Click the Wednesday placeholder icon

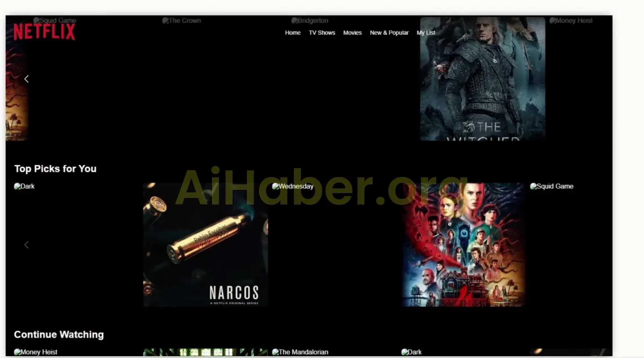pyautogui.click(x=275, y=186)
